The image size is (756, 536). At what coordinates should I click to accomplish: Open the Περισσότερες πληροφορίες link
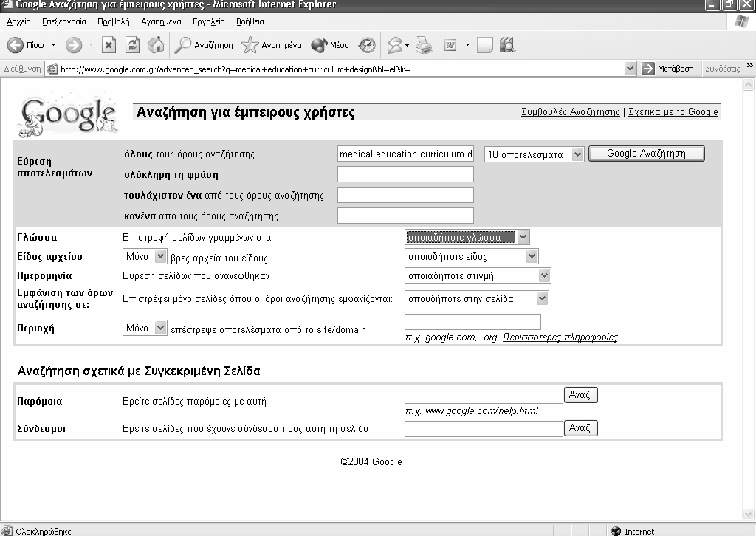[x=560, y=337]
